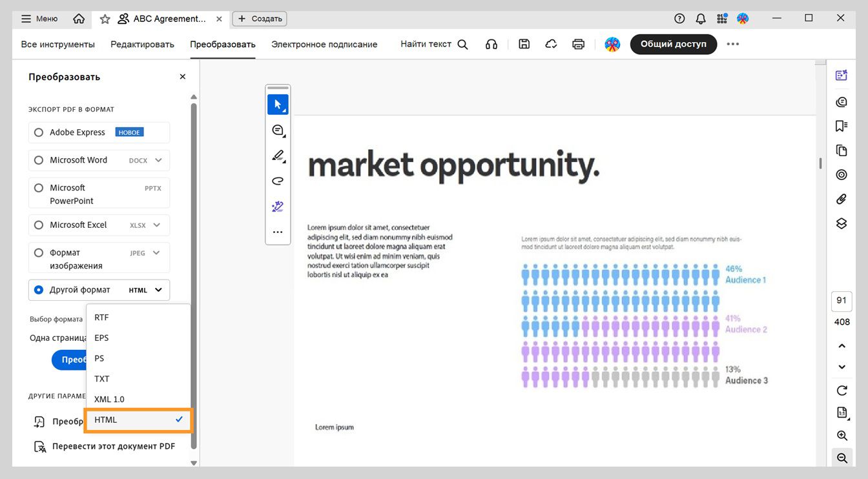This screenshot has width=868, height=479.
Task: Click the search magnifier beside Найти текст
Action: click(x=462, y=45)
